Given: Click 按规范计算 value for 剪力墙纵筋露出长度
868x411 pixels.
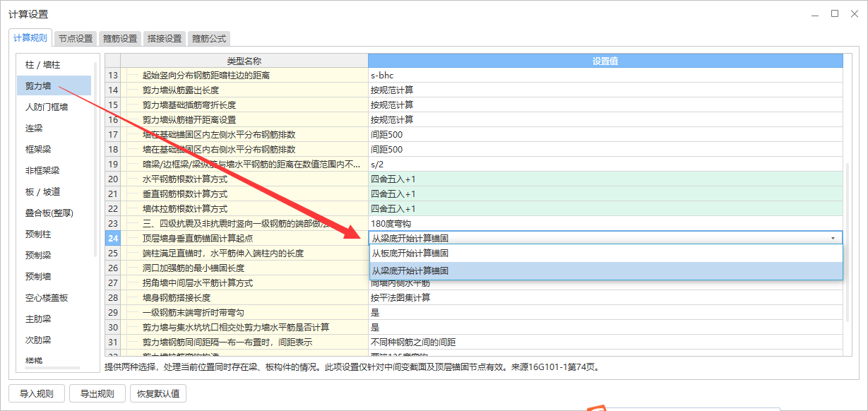Looking at the screenshot, I should tap(605, 90).
